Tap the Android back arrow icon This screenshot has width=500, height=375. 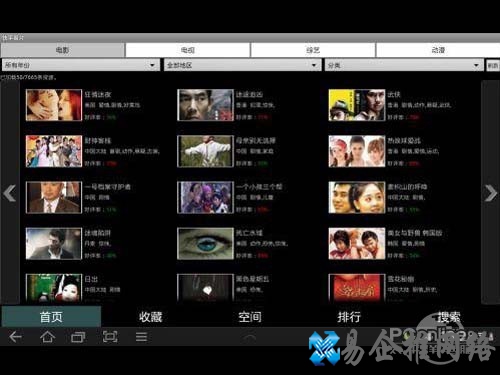[15, 337]
